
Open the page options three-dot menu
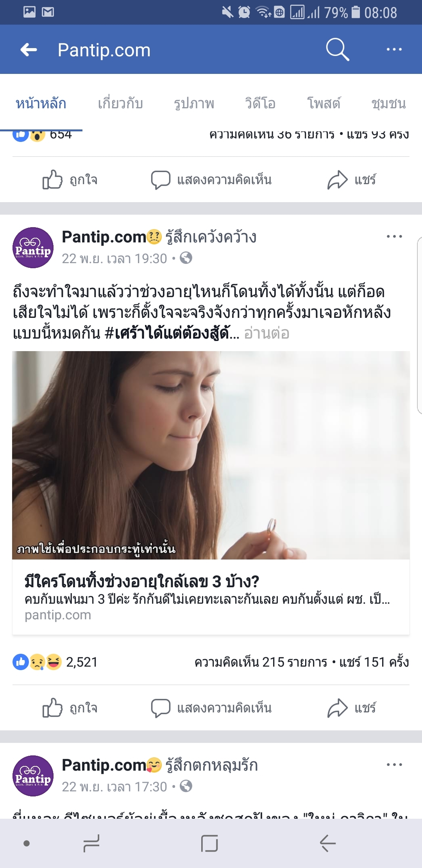[394, 49]
